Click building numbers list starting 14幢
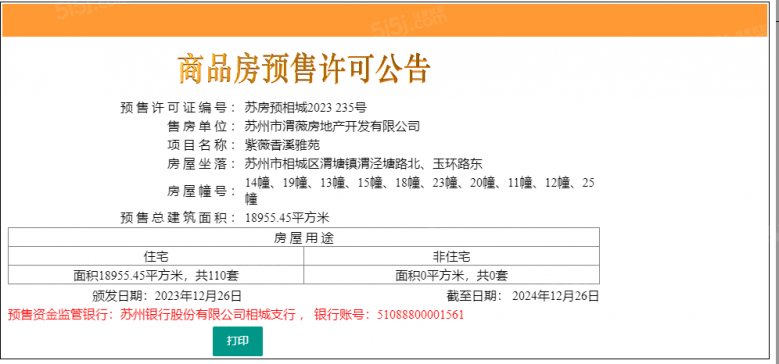Screen dimensions: 779x364 pos(420,191)
